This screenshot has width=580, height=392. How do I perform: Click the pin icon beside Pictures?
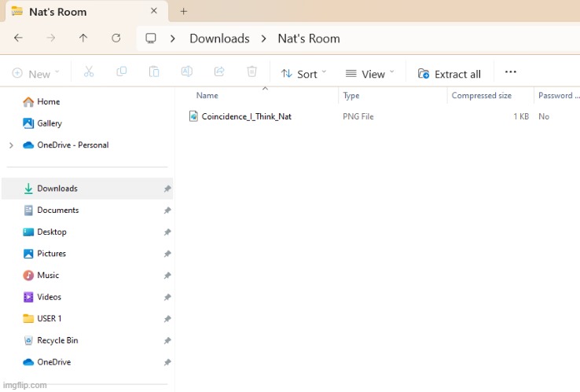pyautogui.click(x=167, y=254)
